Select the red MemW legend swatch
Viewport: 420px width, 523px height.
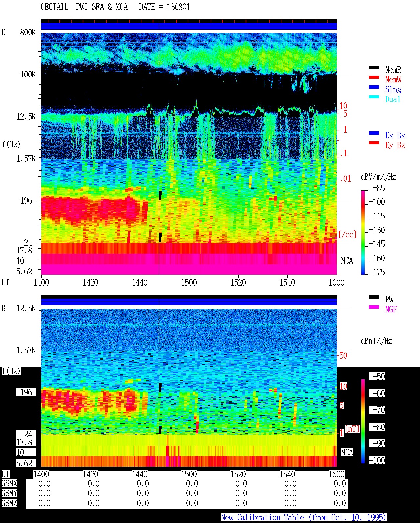tap(374, 77)
